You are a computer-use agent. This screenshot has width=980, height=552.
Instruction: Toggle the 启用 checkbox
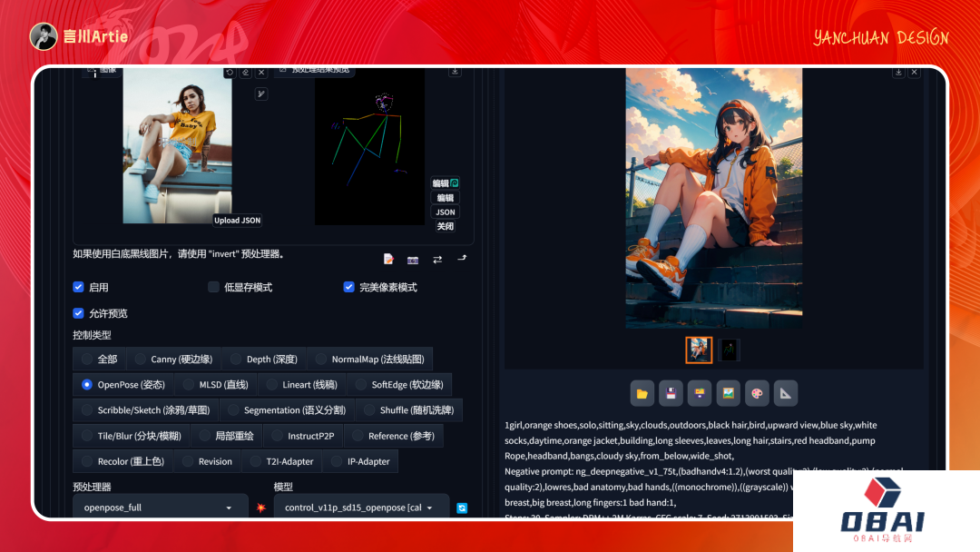coord(78,287)
